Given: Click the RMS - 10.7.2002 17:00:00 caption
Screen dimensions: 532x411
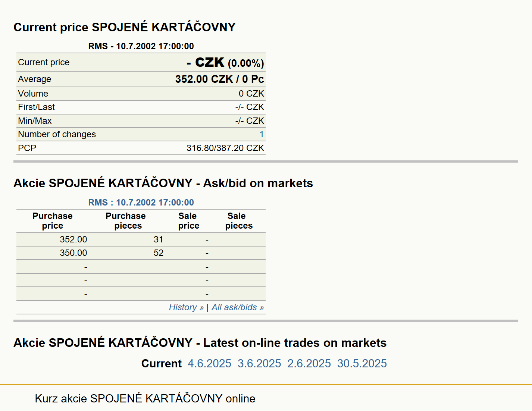Looking at the screenshot, I should pos(141,46).
